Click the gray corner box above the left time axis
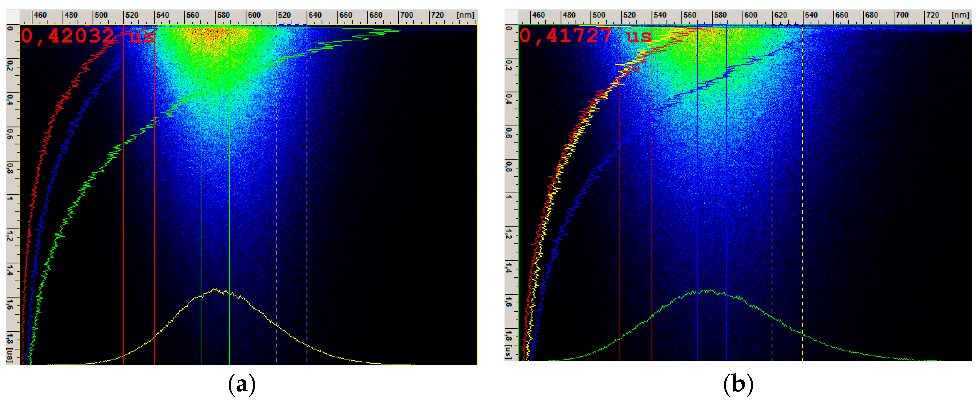 [x=13, y=17]
